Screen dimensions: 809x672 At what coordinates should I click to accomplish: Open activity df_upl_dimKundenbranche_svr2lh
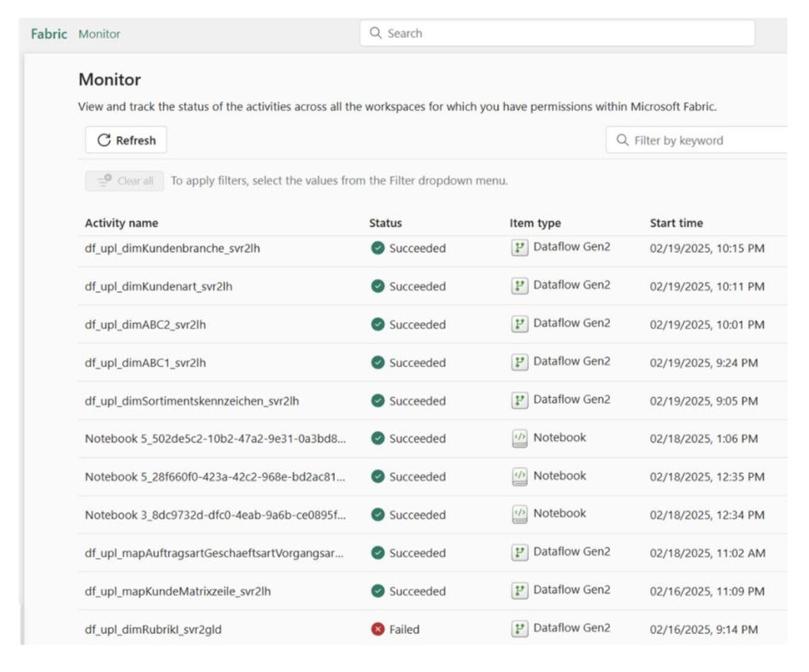point(173,248)
